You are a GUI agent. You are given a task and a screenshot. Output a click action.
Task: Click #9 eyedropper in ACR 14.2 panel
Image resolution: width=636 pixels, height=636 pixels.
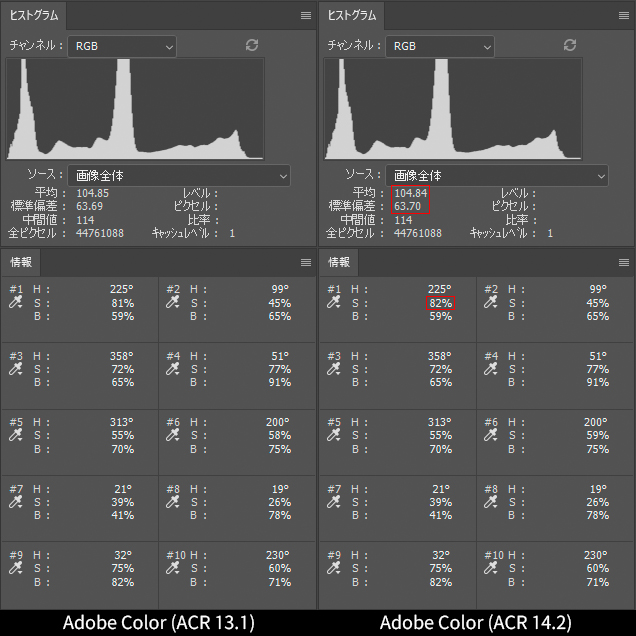(x=333, y=568)
